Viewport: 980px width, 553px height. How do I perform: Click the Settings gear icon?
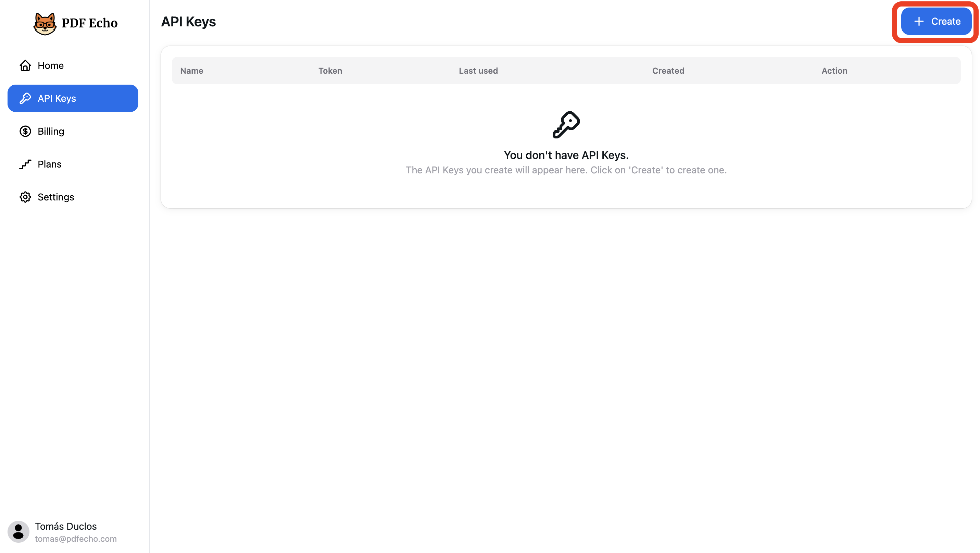click(25, 197)
